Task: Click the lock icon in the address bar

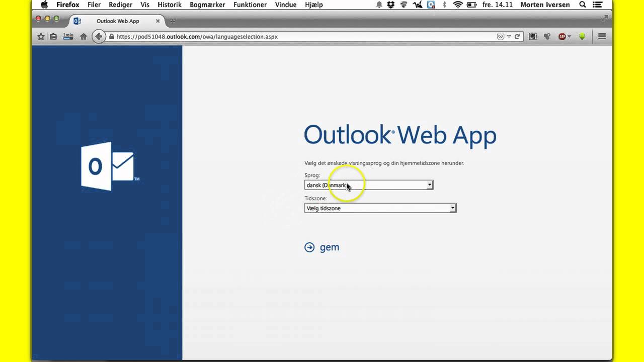Action: pyautogui.click(x=112, y=37)
